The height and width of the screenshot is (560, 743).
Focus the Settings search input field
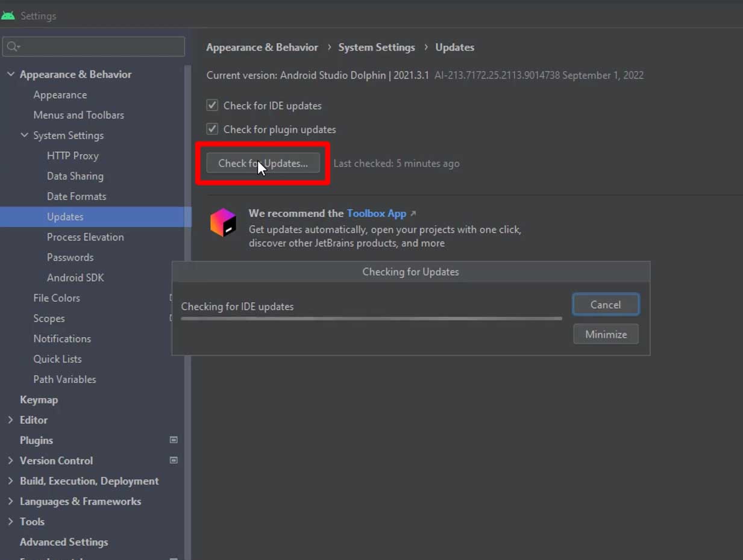click(93, 47)
